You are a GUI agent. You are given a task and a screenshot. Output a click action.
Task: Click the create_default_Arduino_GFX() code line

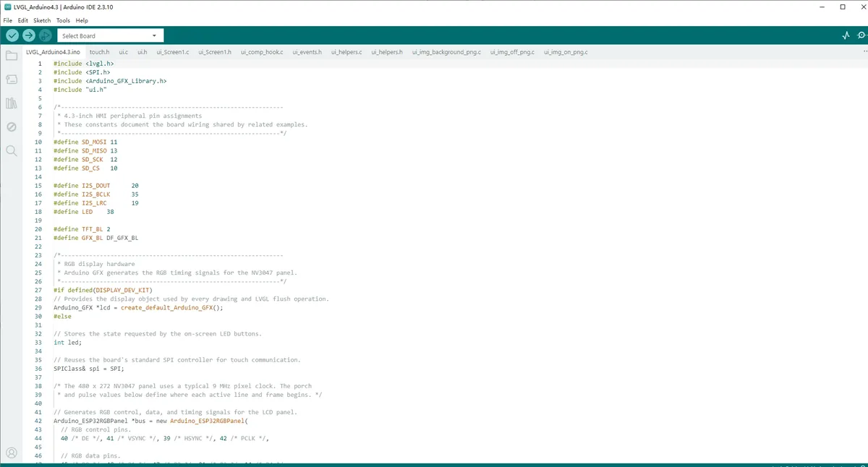point(138,307)
